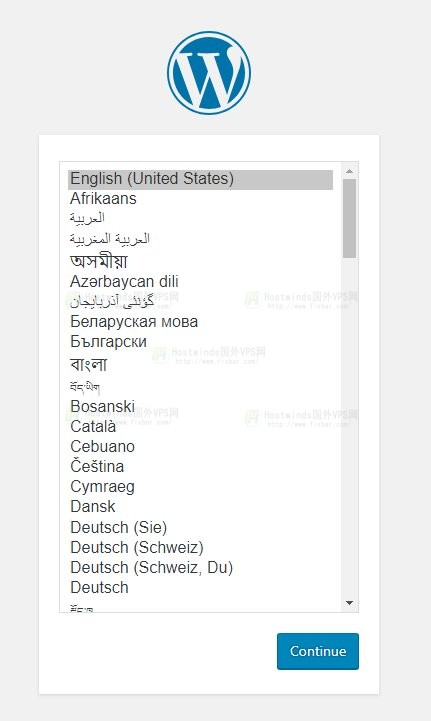Choose Català in the list
431x721 pixels.
(201, 426)
